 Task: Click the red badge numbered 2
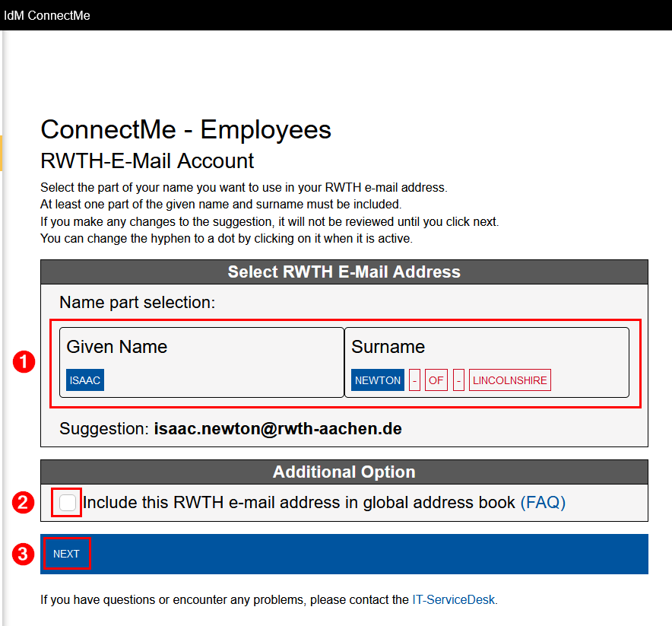tap(23, 502)
